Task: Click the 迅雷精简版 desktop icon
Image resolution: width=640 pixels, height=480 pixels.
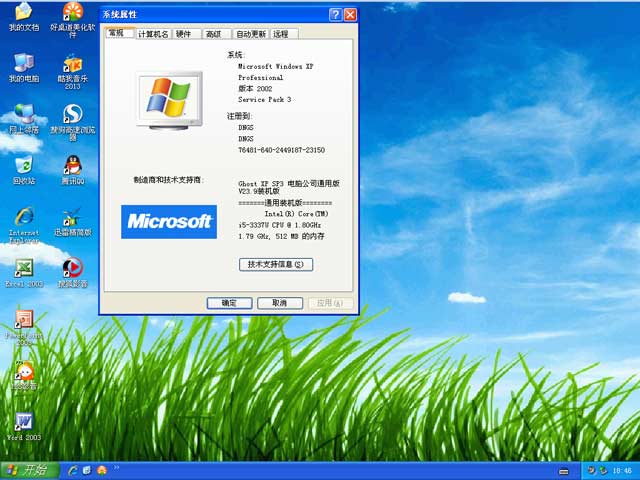Action: [73, 222]
